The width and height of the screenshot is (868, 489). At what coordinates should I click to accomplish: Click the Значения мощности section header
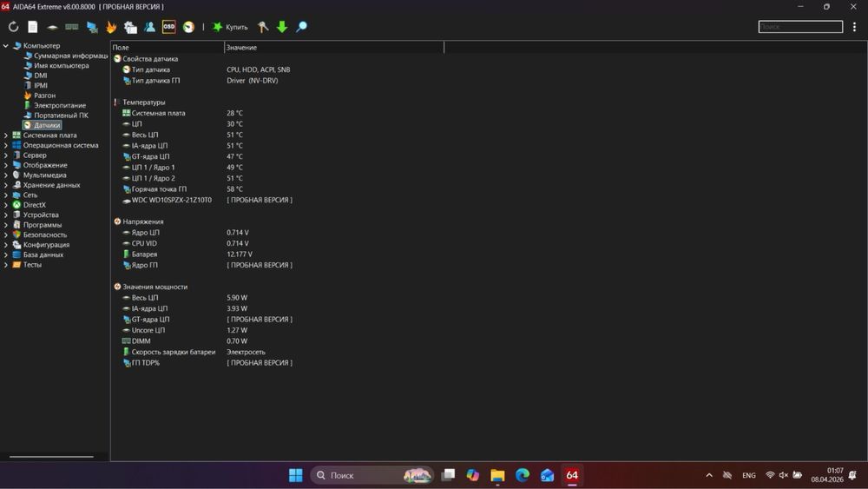point(150,287)
